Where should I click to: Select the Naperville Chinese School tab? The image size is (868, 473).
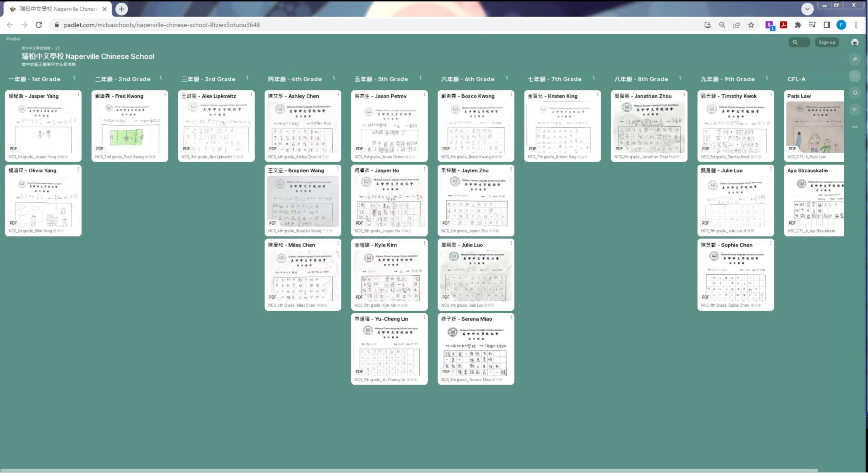pyautogui.click(x=58, y=9)
